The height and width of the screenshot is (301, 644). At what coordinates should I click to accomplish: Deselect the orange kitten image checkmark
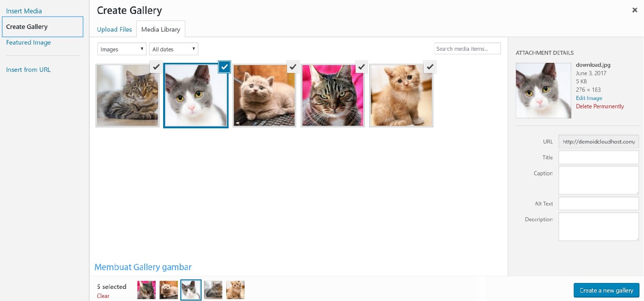click(x=430, y=67)
